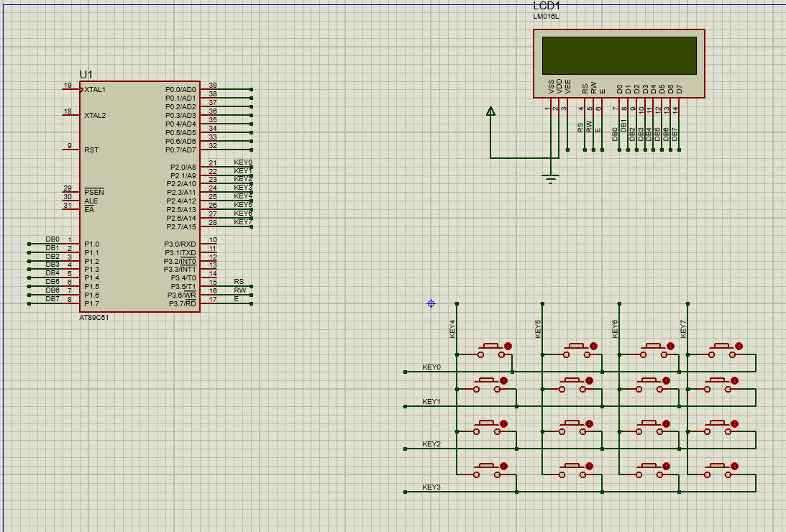Click the XTAL2 pin label on U1
Viewport: 786px width, 532px height.
(x=95, y=115)
